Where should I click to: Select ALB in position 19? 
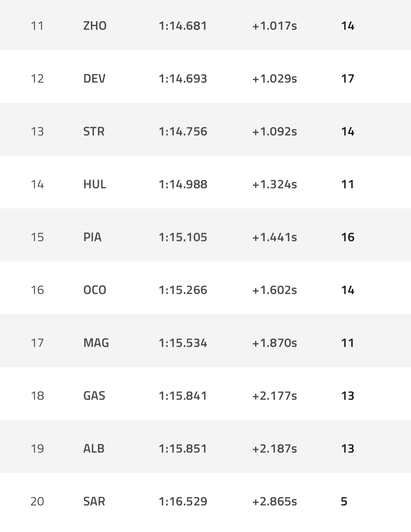pos(94,448)
